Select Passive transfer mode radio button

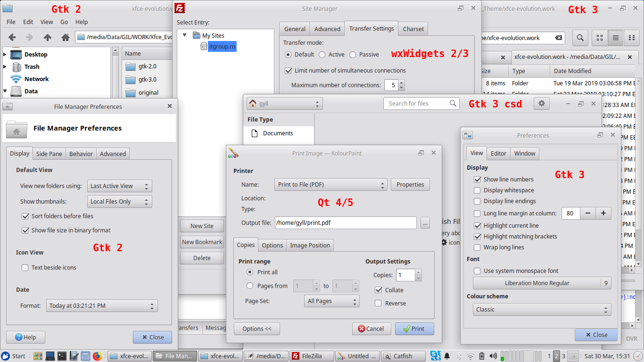(x=353, y=55)
